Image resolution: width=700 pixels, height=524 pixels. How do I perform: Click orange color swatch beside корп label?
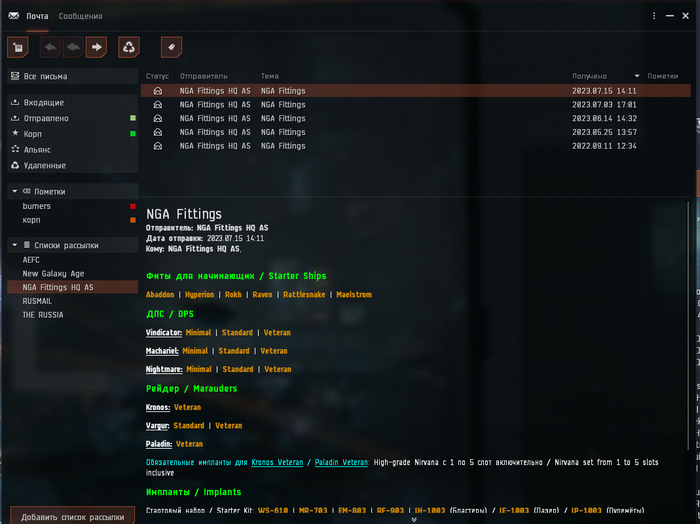pos(133,220)
